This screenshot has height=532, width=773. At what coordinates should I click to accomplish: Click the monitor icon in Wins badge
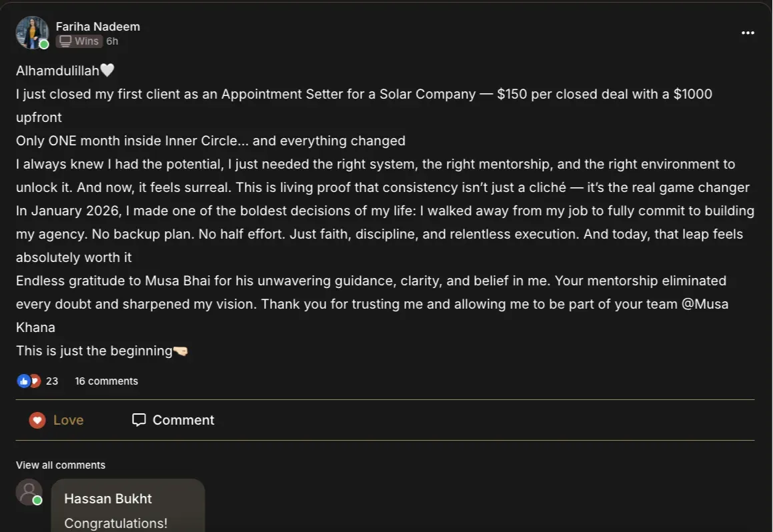coord(65,41)
